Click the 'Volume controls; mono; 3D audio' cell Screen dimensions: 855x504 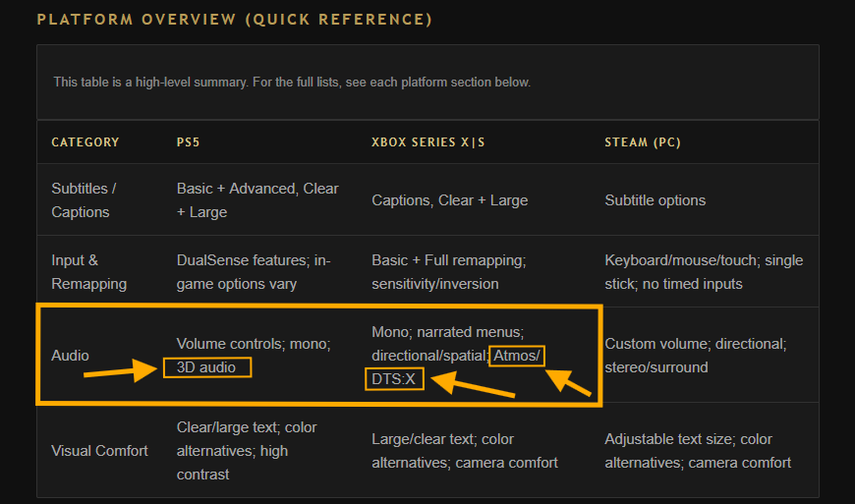[254, 356]
